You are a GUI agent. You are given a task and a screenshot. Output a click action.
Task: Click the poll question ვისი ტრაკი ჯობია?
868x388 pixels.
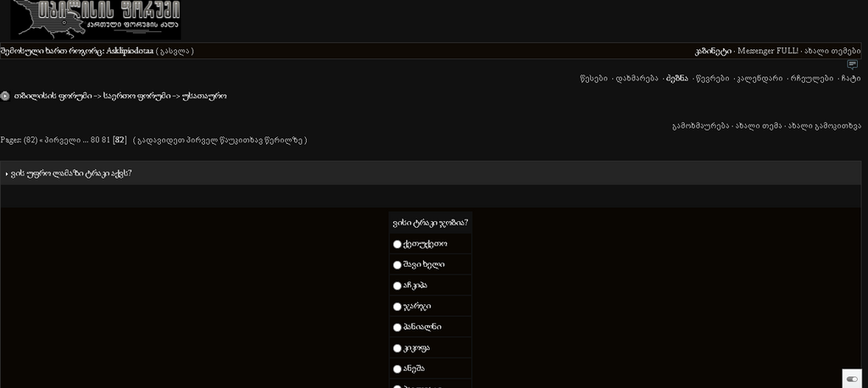coord(430,223)
